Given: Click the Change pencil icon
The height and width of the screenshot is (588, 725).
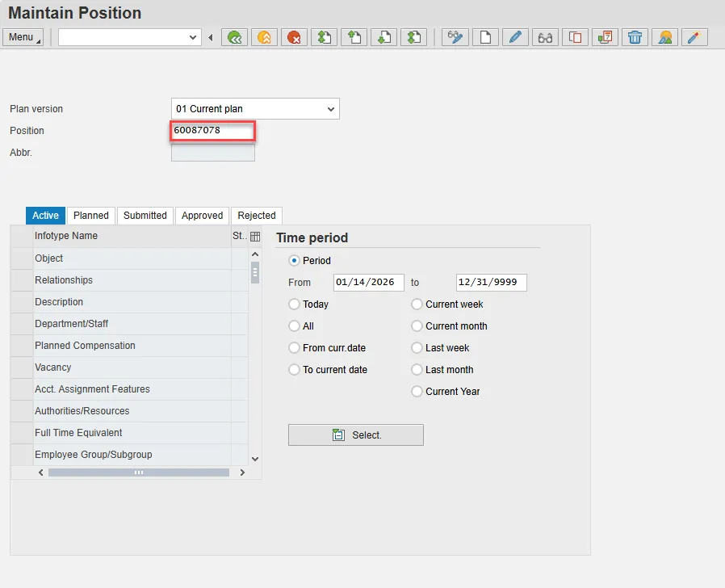Looking at the screenshot, I should pyautogui.click(x=515, y=37).
